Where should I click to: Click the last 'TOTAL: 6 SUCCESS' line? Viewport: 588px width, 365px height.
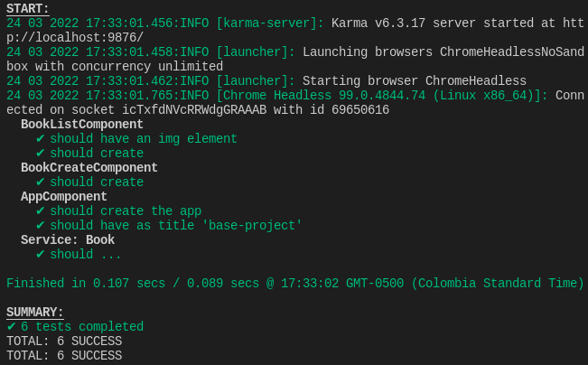pyautogui.click(x=64, y=355)
